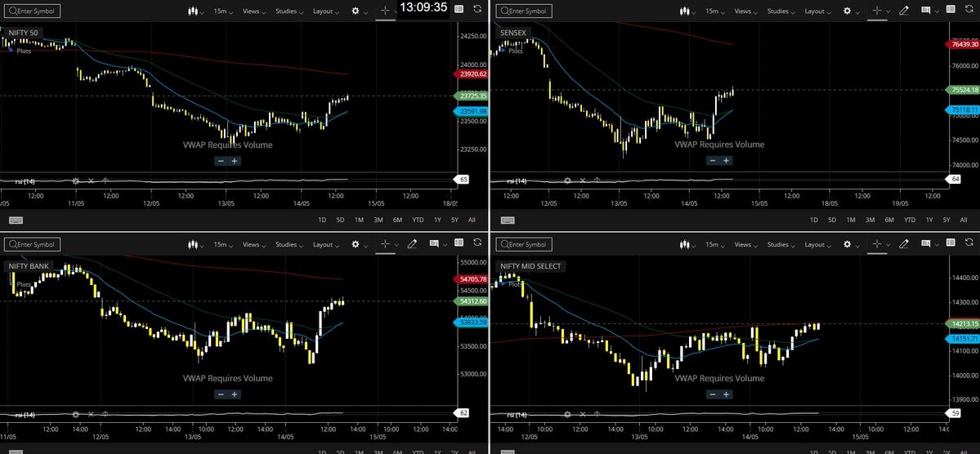
Task: Open 15m interval dropdown in NIFTY BANK chart
Action: click(222, 245)
